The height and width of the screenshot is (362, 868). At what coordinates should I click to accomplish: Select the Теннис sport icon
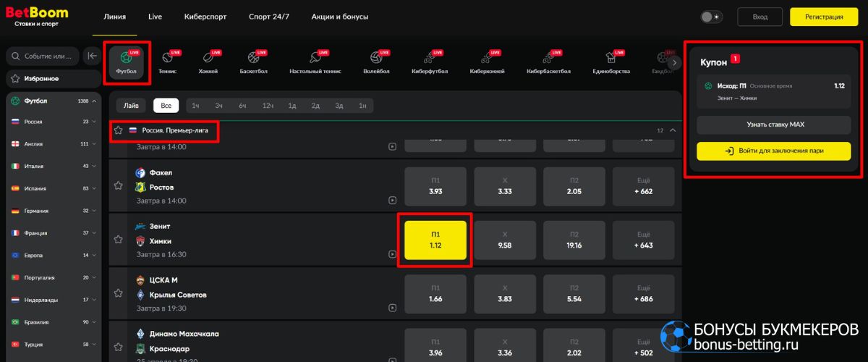167,62
